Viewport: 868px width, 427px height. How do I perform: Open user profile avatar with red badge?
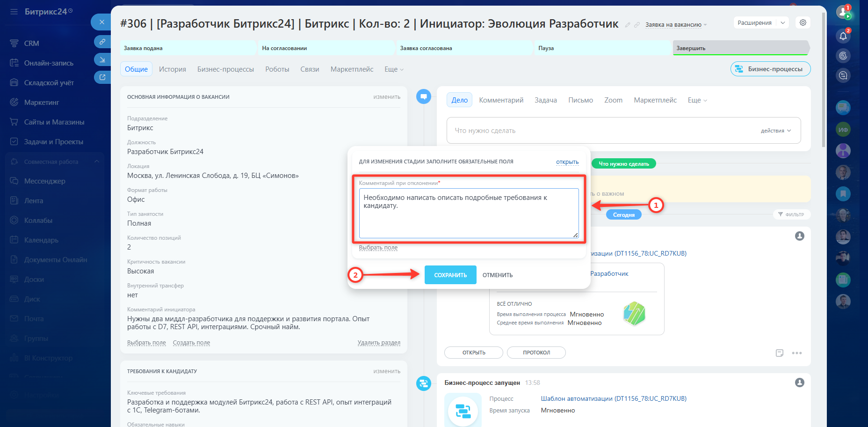pyautogui.click(x=843, y=12)
